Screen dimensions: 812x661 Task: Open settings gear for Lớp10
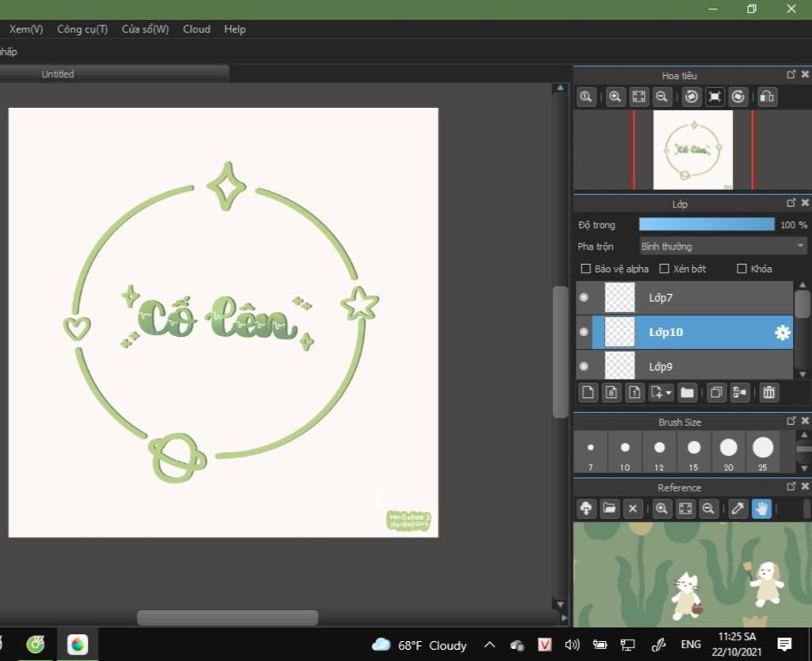(782, 333)
